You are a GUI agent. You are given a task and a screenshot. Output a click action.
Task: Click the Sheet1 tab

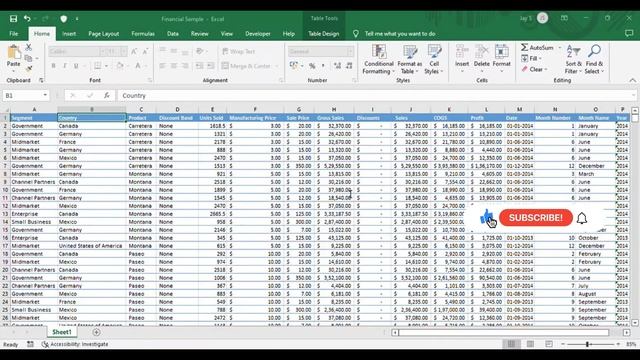pyautogui.click(x=62, y=332)
